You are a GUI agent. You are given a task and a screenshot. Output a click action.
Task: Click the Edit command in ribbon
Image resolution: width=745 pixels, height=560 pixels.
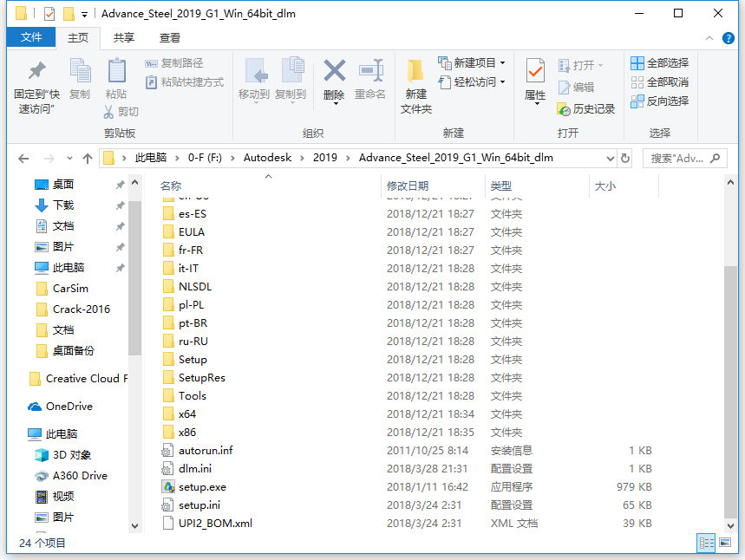coord(577,88)
